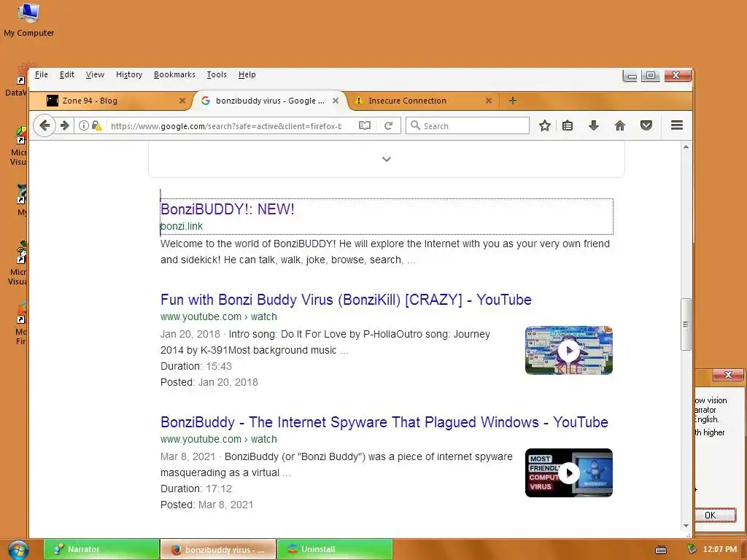Close the Zone 94 - Blog tab
Viewport: 747px width, 560px height.
pos(182,101)
